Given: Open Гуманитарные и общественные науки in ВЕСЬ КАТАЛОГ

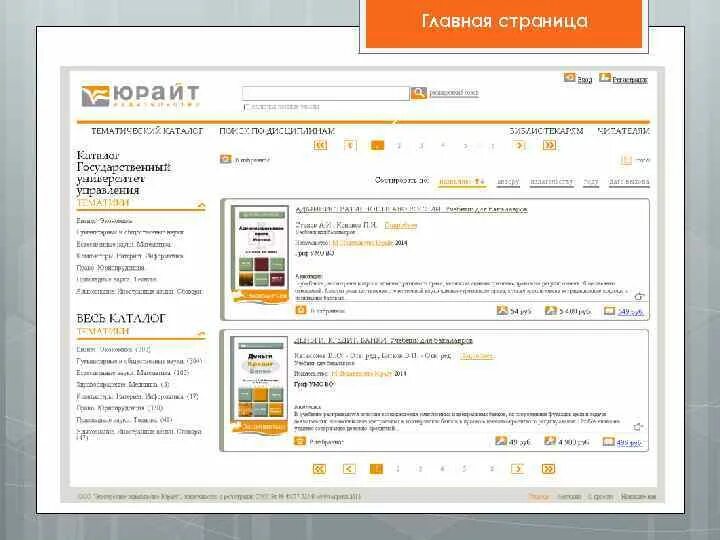Looking at the screenshot, I should point(139,361).
